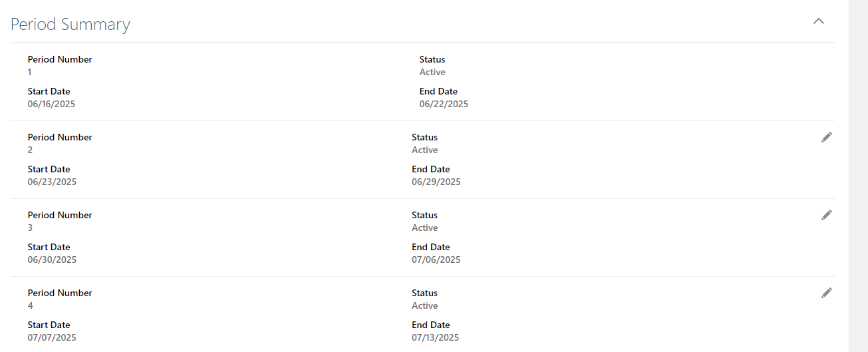868x352 pixels.
Task: Select start date 06/16/2025
Action: (52, 104)
